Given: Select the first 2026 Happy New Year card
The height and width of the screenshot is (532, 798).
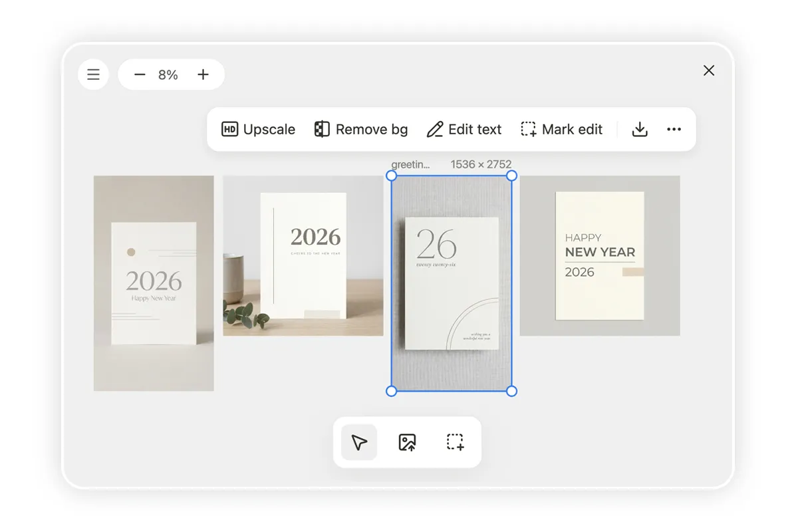Looking at the screenshot, I should coord(154,283).
